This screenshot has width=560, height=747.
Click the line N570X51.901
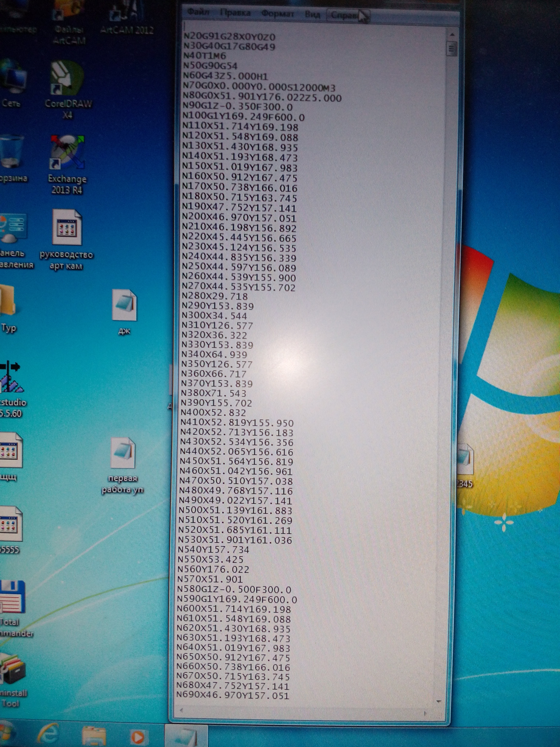point(210,579)
